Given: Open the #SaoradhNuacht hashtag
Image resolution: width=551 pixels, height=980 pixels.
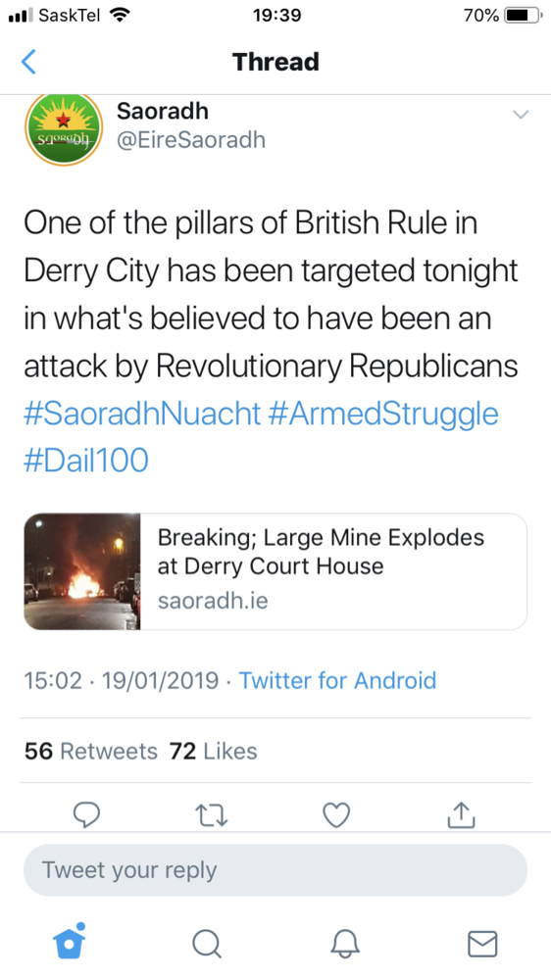Looking at the screenshot, I should (x=142, y=415).
